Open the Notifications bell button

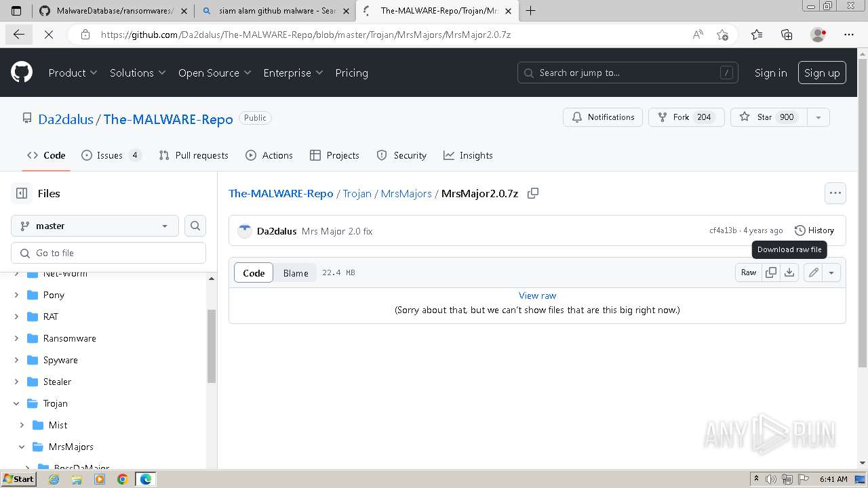pos(603,117)
